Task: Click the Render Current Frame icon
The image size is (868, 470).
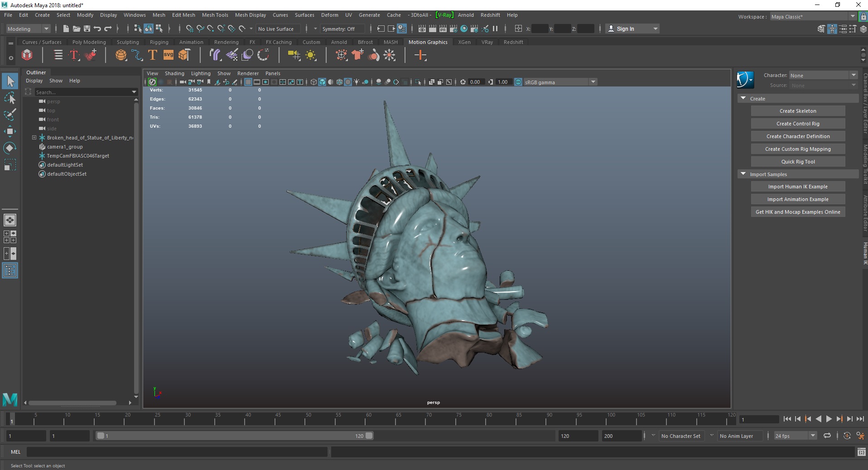Action: tap(432, 29)
